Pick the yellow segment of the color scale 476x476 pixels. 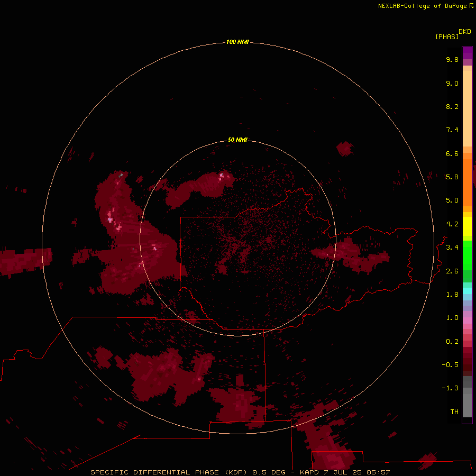(467, 226)
